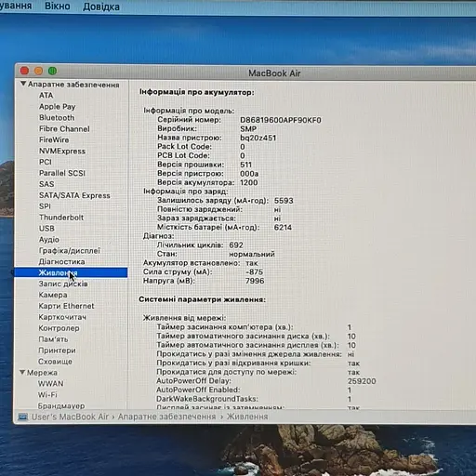Select Камера in the sidebar
This screenshot has height=476, width=476.
(x=53, y=295)
